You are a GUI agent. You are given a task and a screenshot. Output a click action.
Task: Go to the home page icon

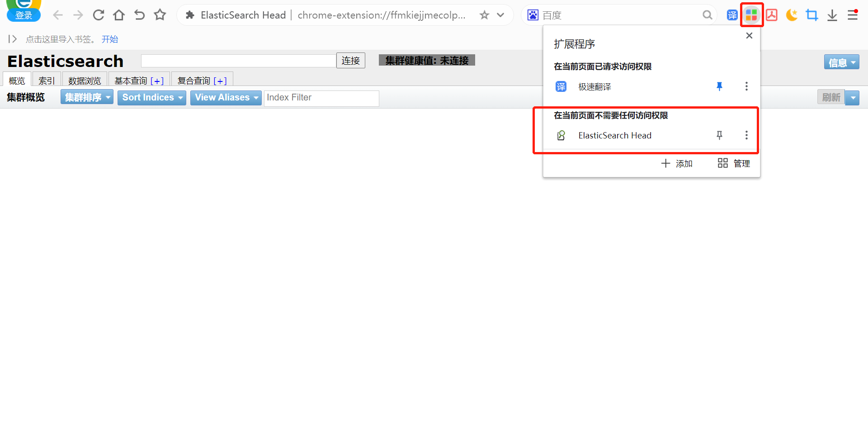click(119, 15)
